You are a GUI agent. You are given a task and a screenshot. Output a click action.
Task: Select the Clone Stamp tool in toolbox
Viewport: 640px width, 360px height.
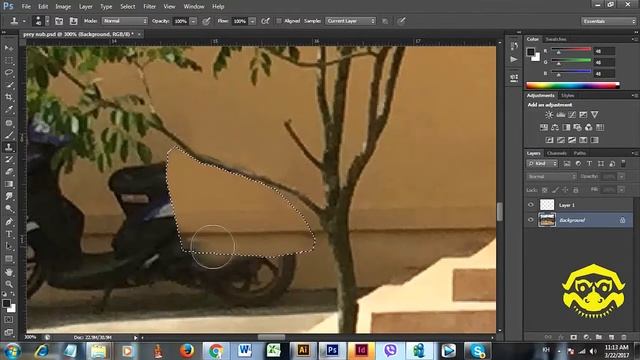coord(9,147)
